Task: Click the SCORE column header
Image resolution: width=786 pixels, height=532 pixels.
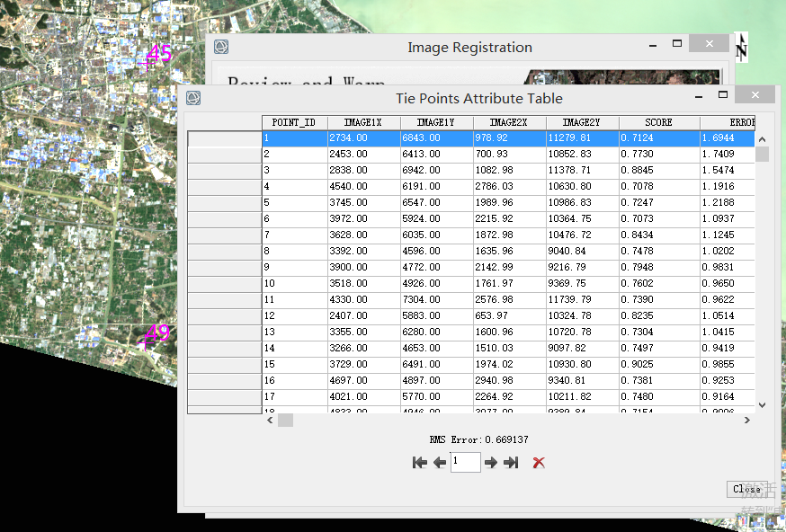Action: click(x=658, y=122)
